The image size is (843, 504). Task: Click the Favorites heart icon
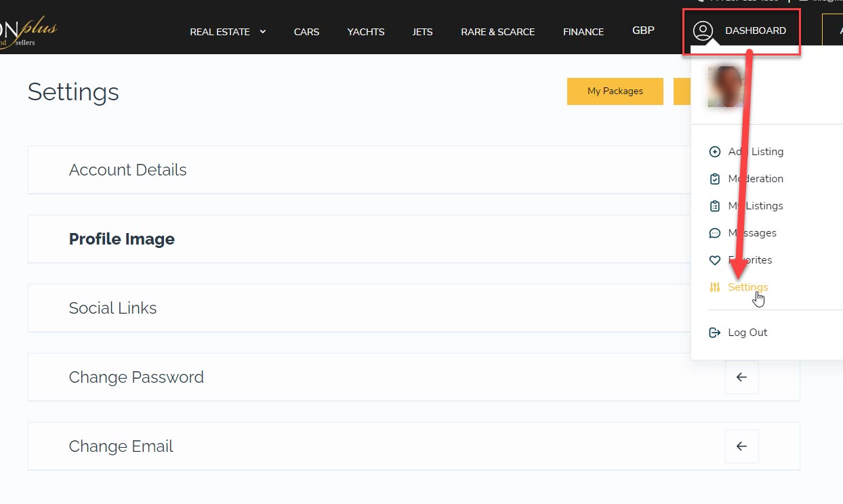tap(714, 260)
